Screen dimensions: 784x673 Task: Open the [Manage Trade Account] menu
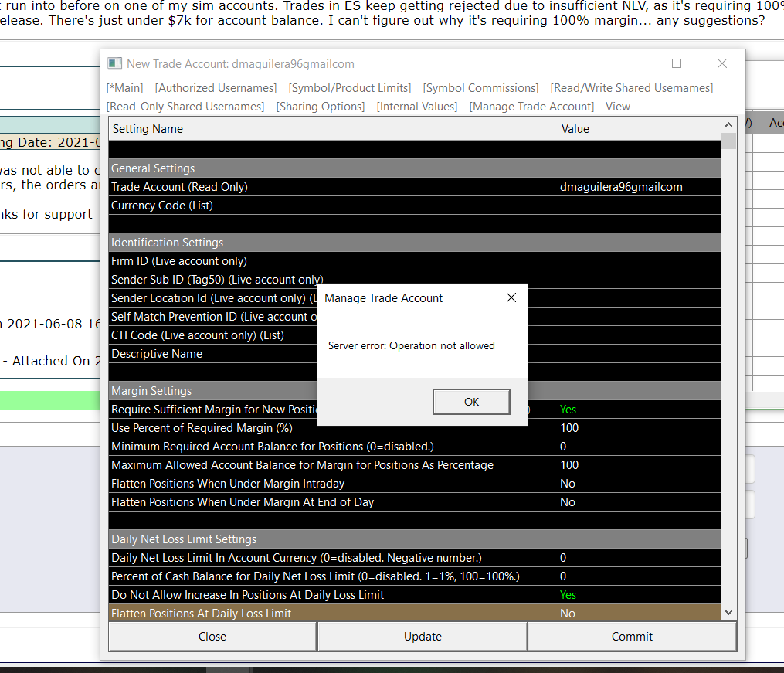click(531, 107)
